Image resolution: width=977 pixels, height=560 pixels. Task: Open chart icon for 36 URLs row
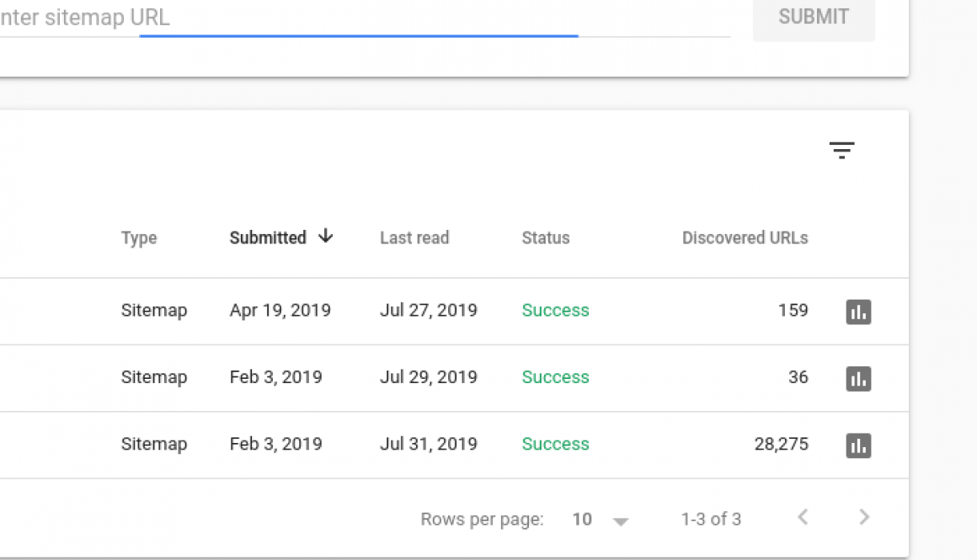[x=858, y=378]
